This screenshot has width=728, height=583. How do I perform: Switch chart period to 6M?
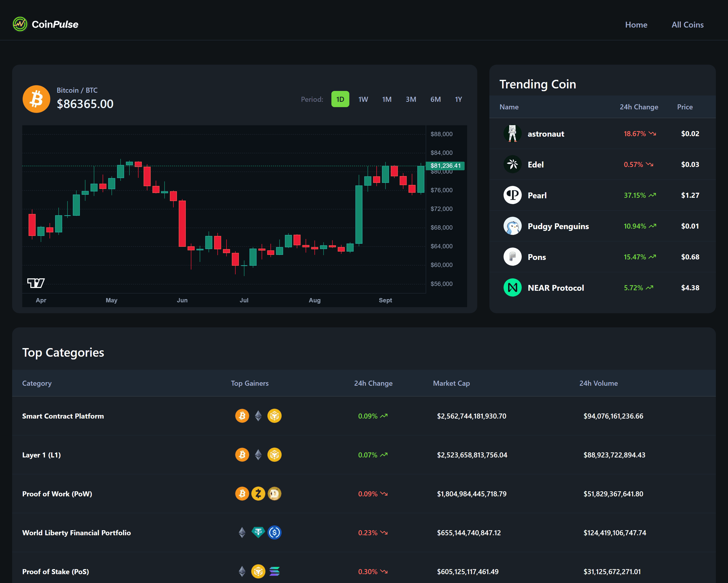[x=435, y=99]
